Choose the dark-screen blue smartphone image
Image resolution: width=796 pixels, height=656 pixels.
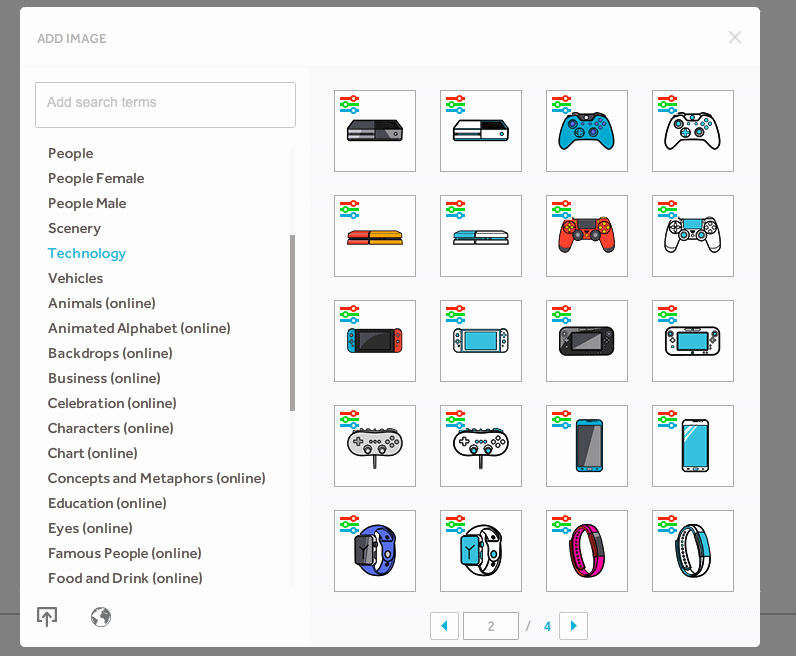pyautogui.click(x=587, y=446)
